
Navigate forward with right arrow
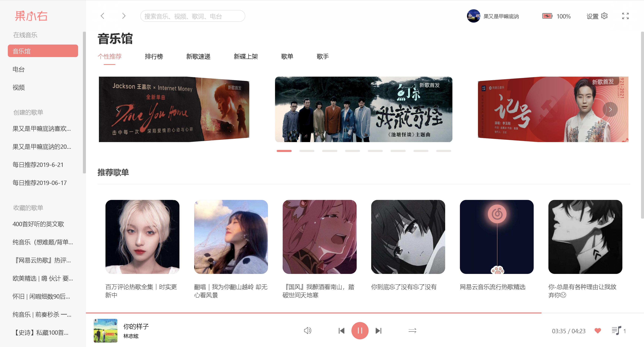[124, 16]
